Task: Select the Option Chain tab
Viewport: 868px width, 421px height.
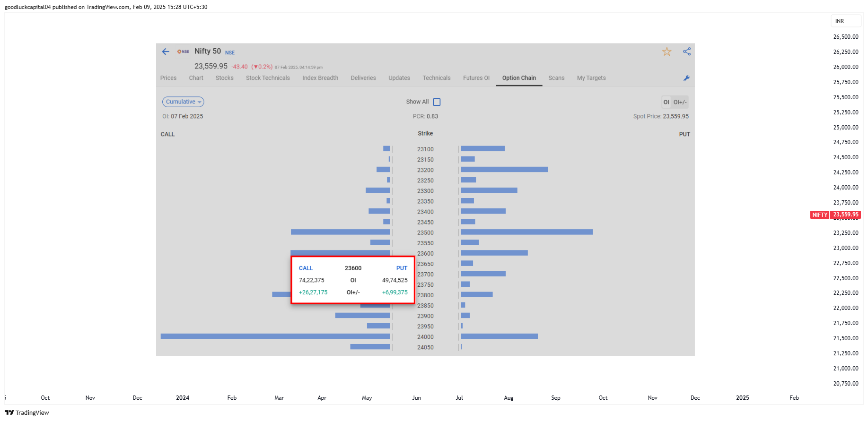Action: (519, 78)
